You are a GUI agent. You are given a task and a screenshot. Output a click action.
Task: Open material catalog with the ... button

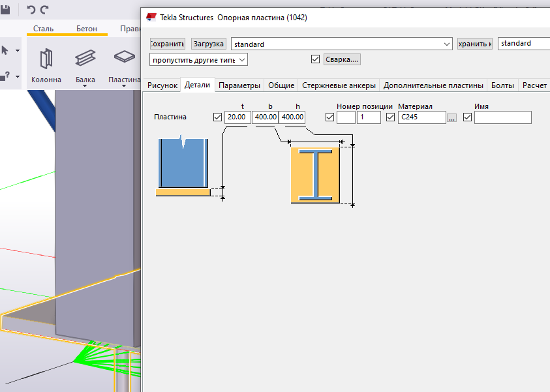tap(451, 118)
